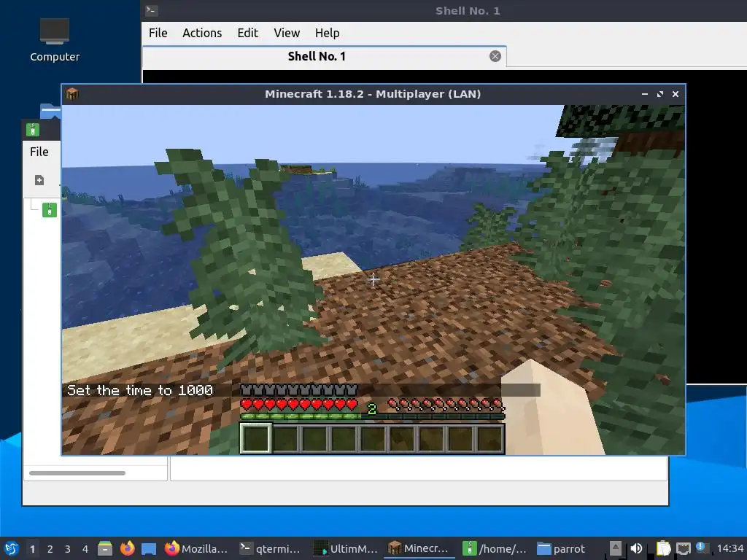The width and height of the screenshot is (747, 560).
Task: Select the first hotbar slot in Minecraft
Action: click(x=256, y=438)
